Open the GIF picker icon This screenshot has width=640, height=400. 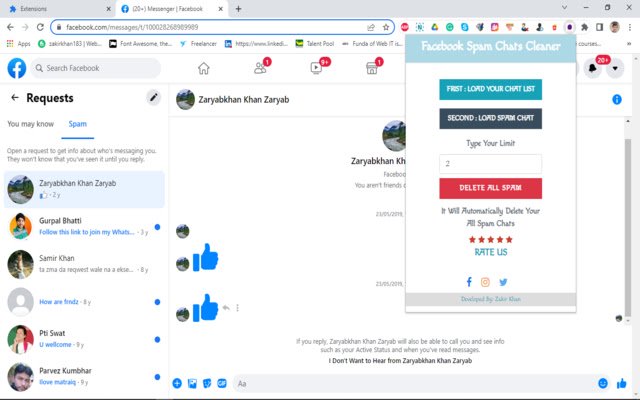pyautogui.click(x=222, y=383)
